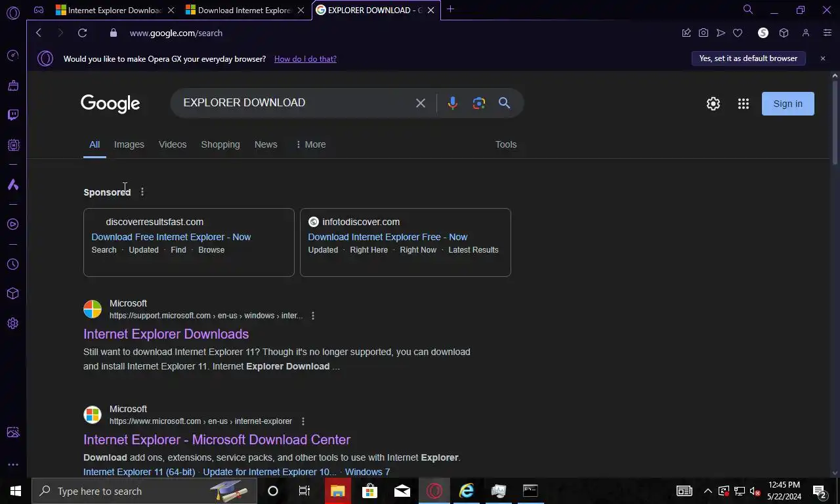Click Sign in to Google
The height and width of the screenshot is (504, 840).
click(x=787, y=104)
